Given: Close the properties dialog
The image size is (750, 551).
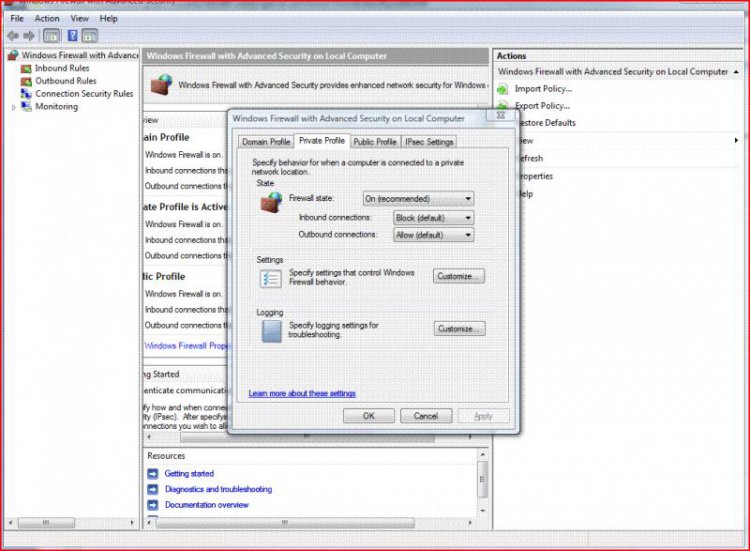Looking at the screenshot, I should pos(500,115).
